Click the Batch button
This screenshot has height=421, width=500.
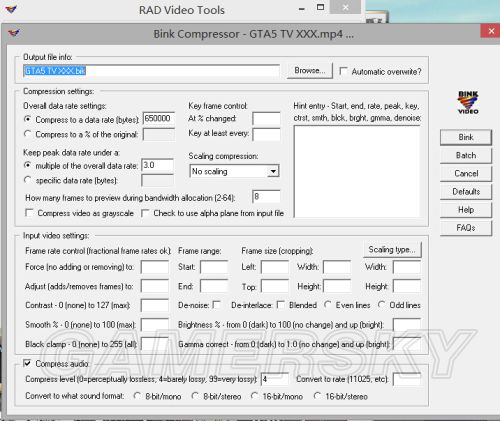[x=466, y=155]
